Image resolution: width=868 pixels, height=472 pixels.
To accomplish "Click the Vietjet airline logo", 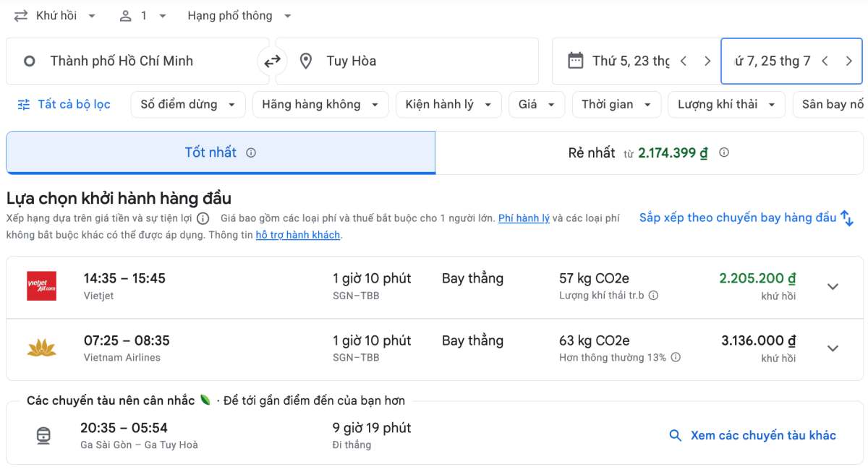I will point(42,286).
